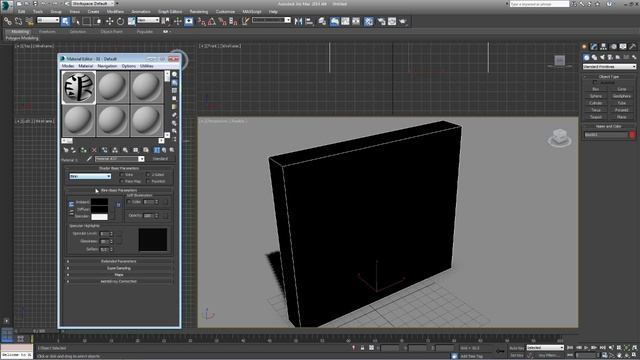
Task: Select the Cameras create category icon
Action: pyautogui.click(x=610, y=57)
